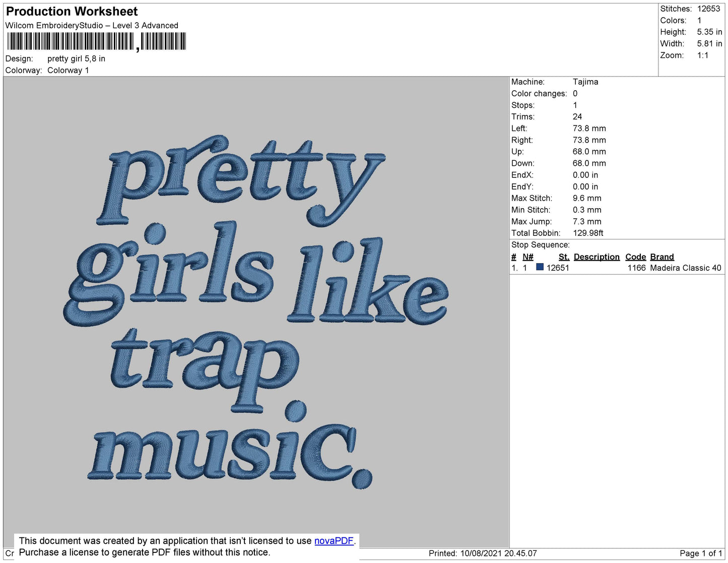Image resolution: width=728 pixels, height=563 pixels.
Task: Select thread code 1166
Action: click(636, 268)
